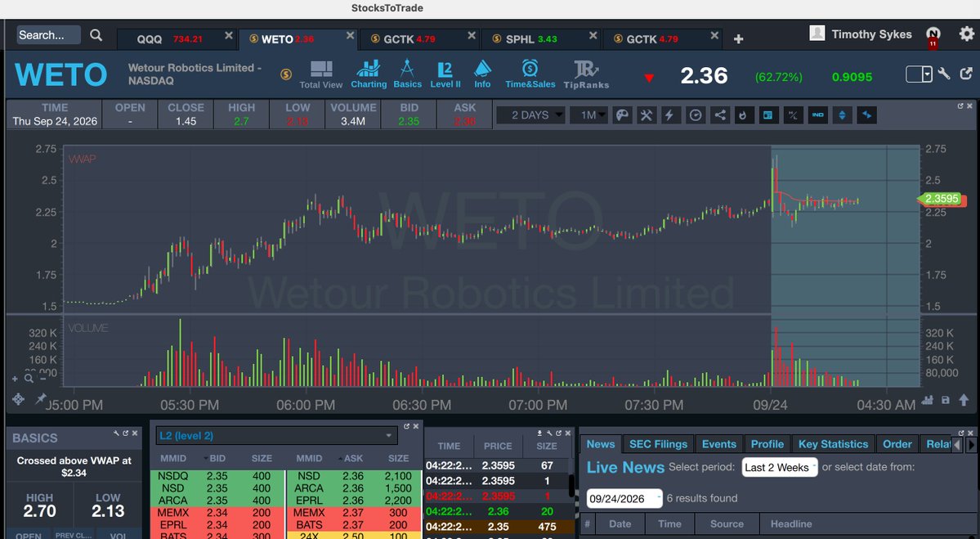Click the save chart floppy icon
Image resolution: width=980 pixels, height=539 pixels.
pos(945,400)
